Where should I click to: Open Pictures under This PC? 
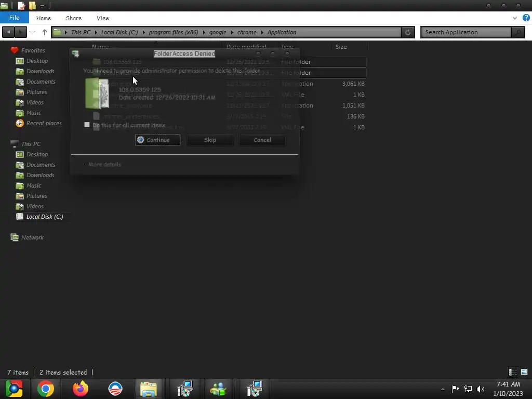[x=32, y=196]
